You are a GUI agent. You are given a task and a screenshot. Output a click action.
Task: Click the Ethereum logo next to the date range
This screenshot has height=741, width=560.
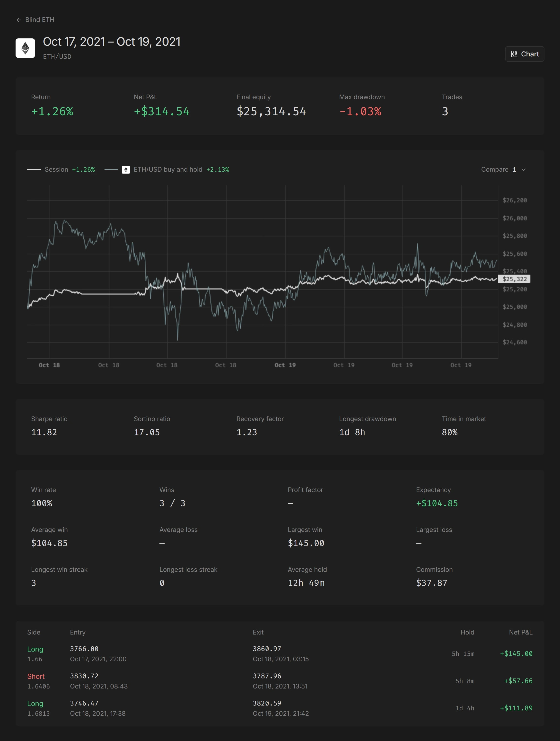[x=25, y=48]
